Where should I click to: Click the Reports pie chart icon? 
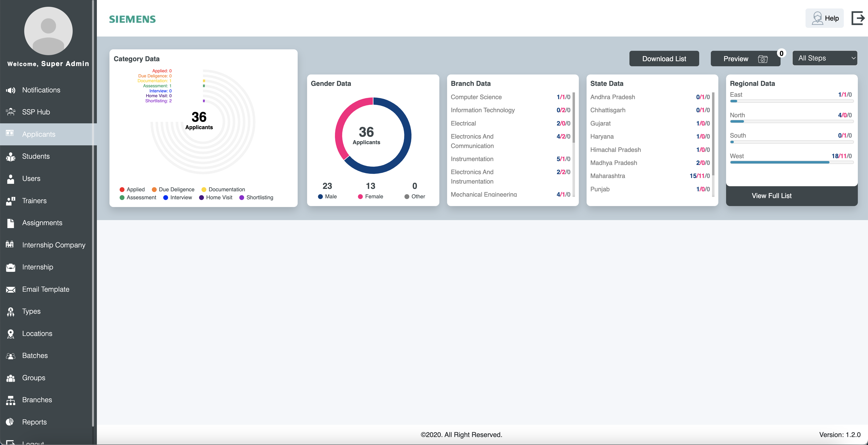tap(10, 422)
